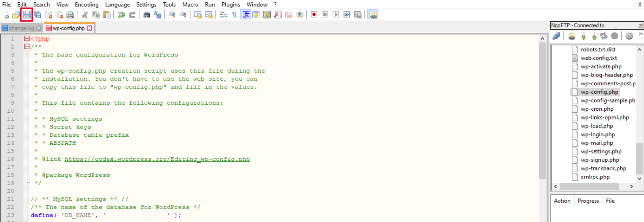Click the Undo arrow icon

(x=121, y=15)
